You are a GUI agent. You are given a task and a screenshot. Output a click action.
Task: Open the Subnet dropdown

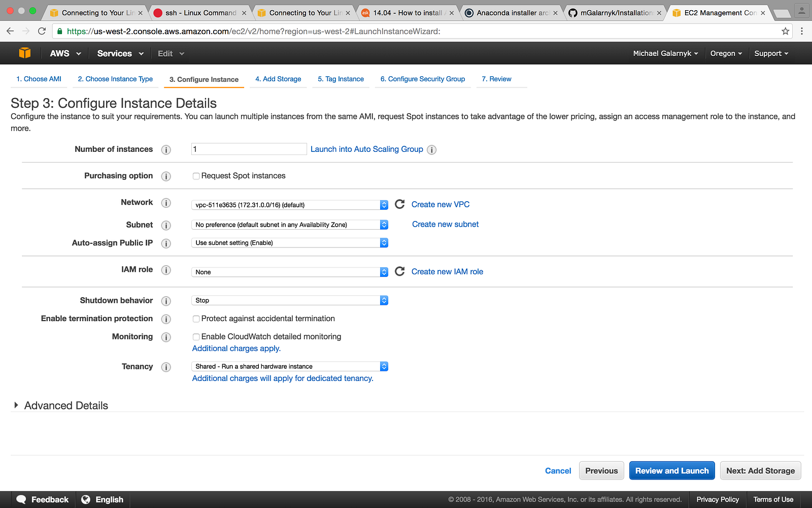click(x=290, y=225)
